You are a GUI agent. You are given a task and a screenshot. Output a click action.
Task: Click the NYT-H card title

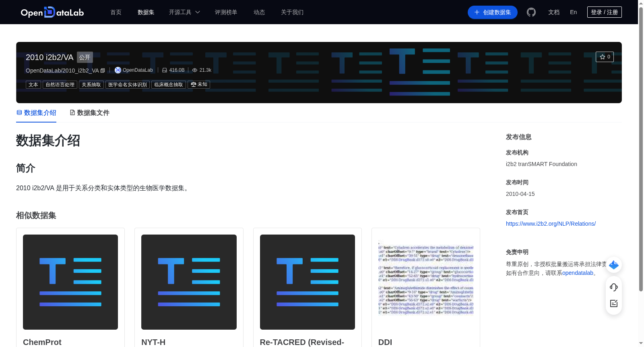click(153, 342)
